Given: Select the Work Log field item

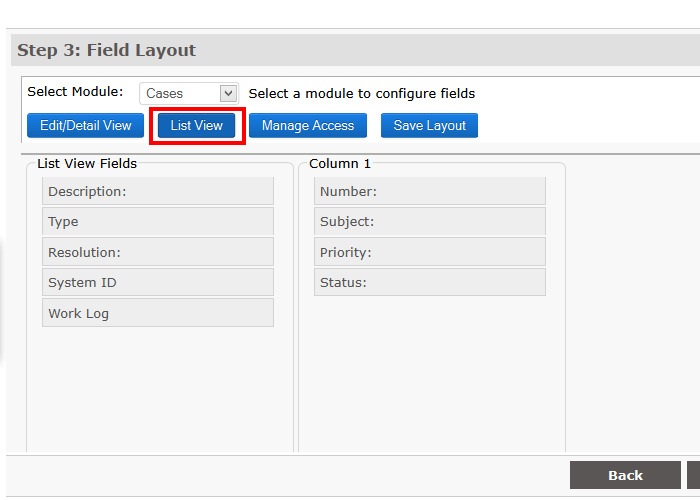Looking at the screenshot, I should point(157,313).
